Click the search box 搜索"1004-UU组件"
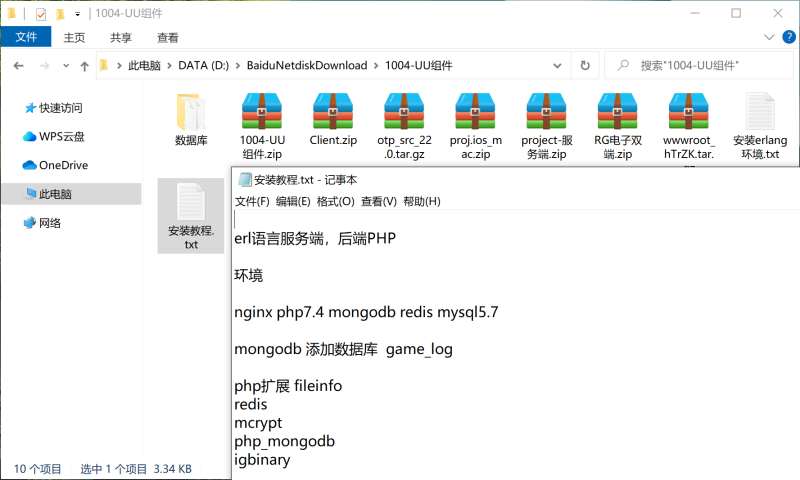Viewport: 800px width, 480px height. click(699, 65)
